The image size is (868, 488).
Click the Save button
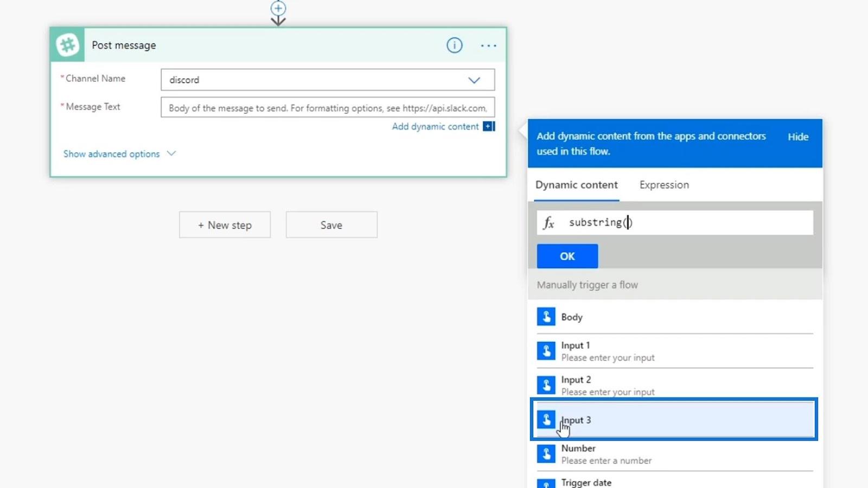pyautogui.click(x=331, y=224)
